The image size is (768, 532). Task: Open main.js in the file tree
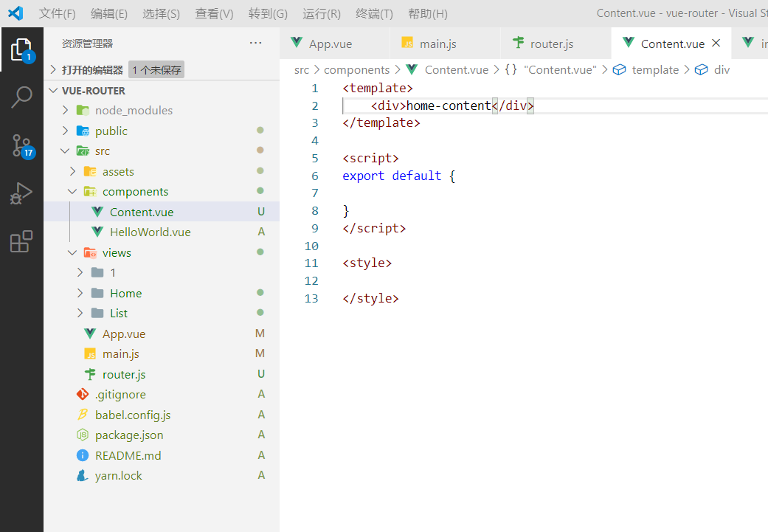162,353
